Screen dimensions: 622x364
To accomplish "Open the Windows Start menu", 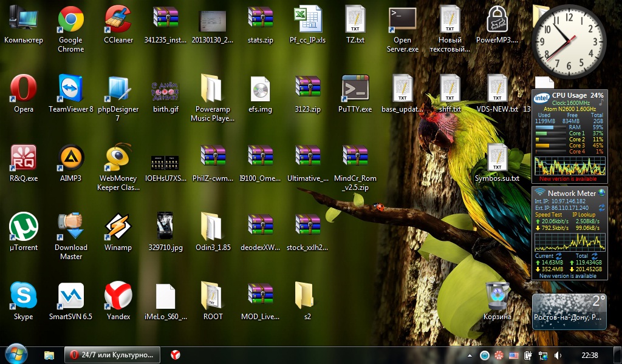I will (x=16, y=354).
